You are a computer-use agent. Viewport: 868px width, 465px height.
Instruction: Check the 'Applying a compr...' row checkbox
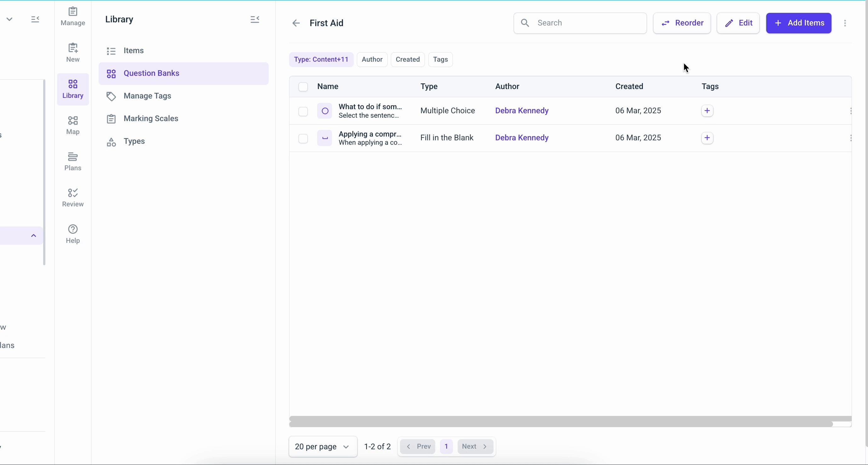(x=303, y=139)
